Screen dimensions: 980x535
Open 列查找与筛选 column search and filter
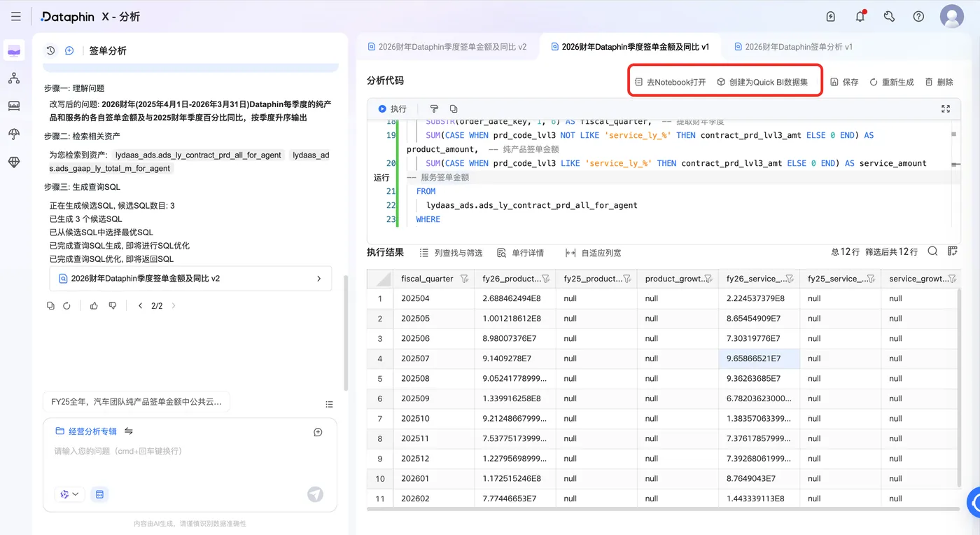tap(451, 253)
